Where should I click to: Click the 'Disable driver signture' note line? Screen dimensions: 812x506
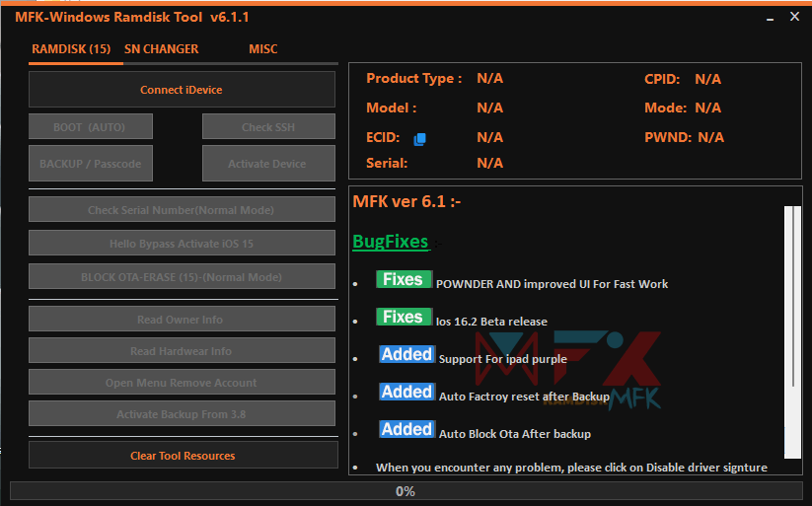tap(571, 468)
